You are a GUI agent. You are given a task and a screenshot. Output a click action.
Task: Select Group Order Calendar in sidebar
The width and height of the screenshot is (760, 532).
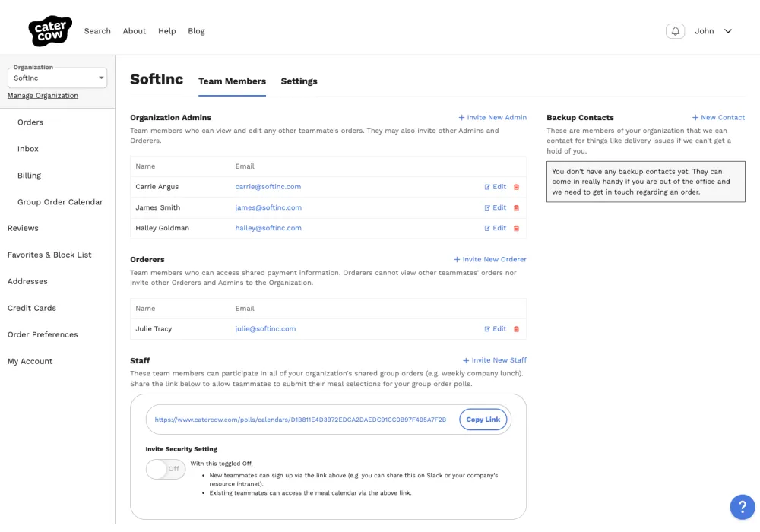tap(60, 202)
